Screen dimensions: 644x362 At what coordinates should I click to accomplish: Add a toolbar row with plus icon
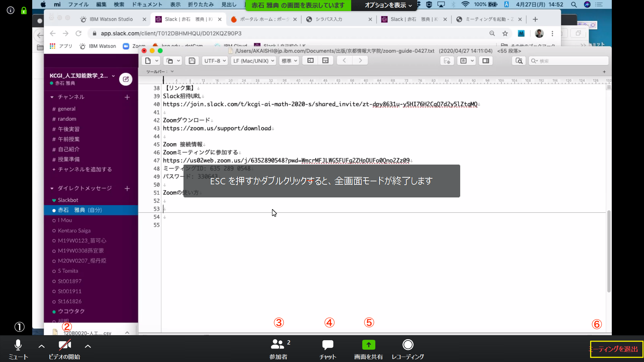tap(604, 72)
